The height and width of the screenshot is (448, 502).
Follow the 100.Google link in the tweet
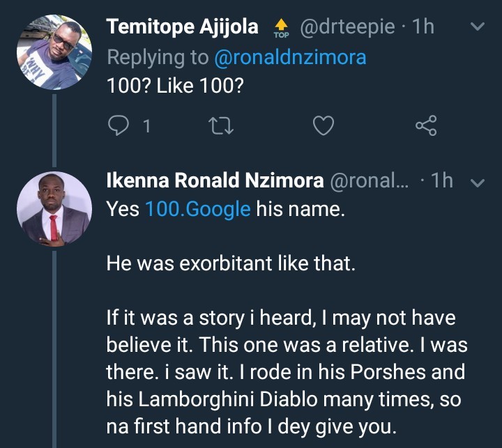197,209
